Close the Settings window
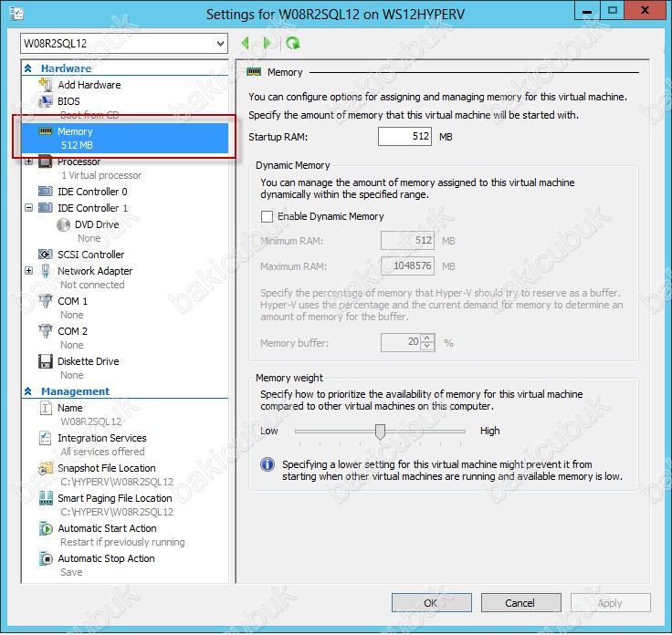672x635 pixels. tap(644, 11)
